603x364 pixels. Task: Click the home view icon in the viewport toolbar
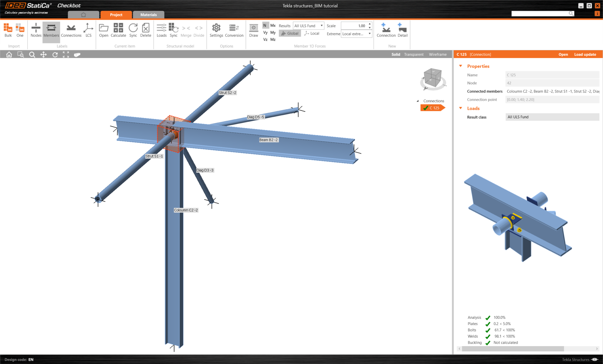[x=9, y=55]
